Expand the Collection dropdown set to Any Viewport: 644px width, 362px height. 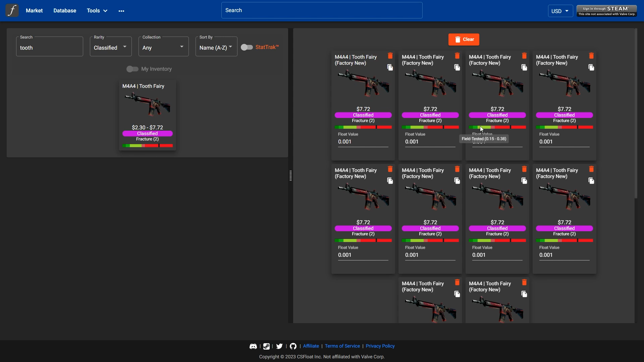pos(163,47)
